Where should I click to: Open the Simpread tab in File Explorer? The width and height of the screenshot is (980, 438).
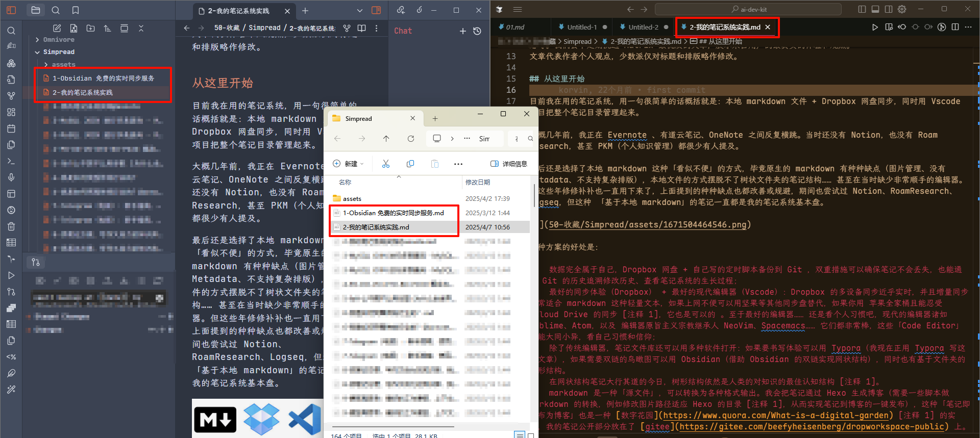[375, 119]
